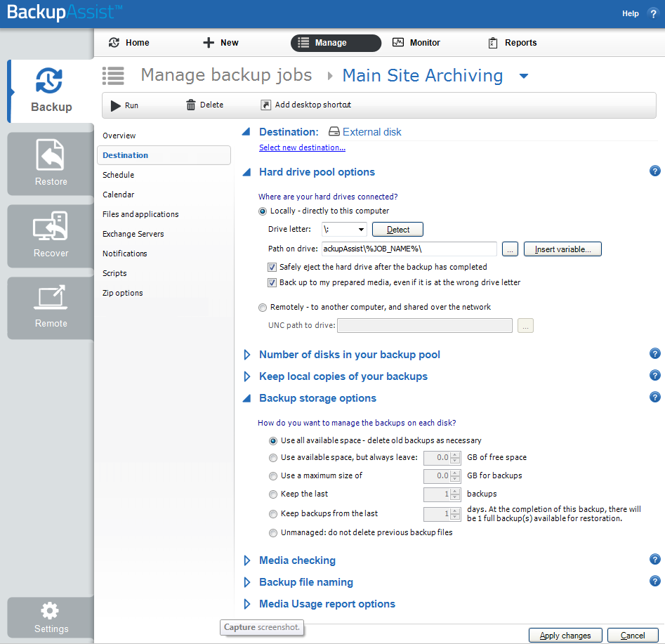
Task: Open the Drive letter dropdown
Action: tap(344, 230)
